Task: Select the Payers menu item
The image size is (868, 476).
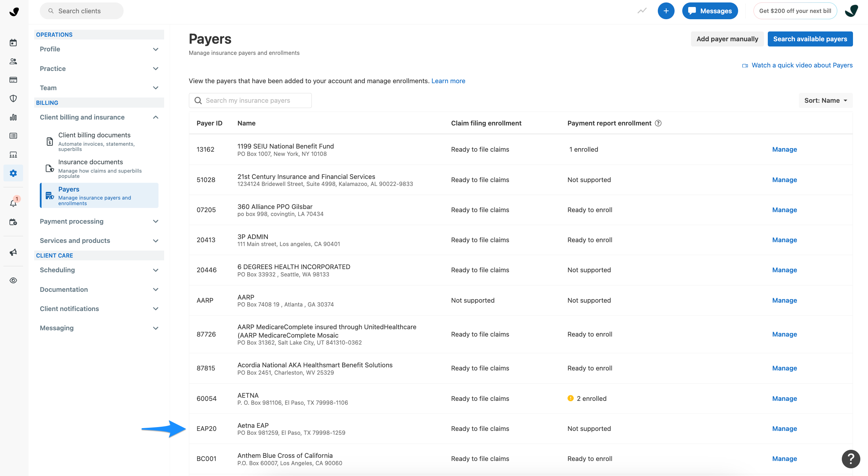Action: point(99,195)
